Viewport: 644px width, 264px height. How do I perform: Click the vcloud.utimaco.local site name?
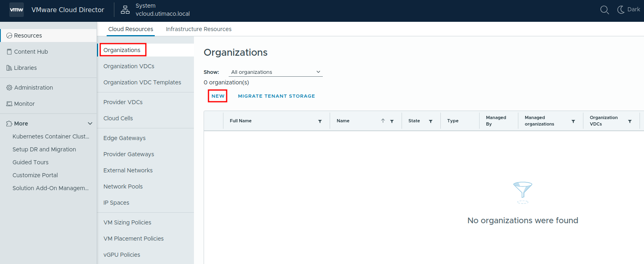coord(163,14)
